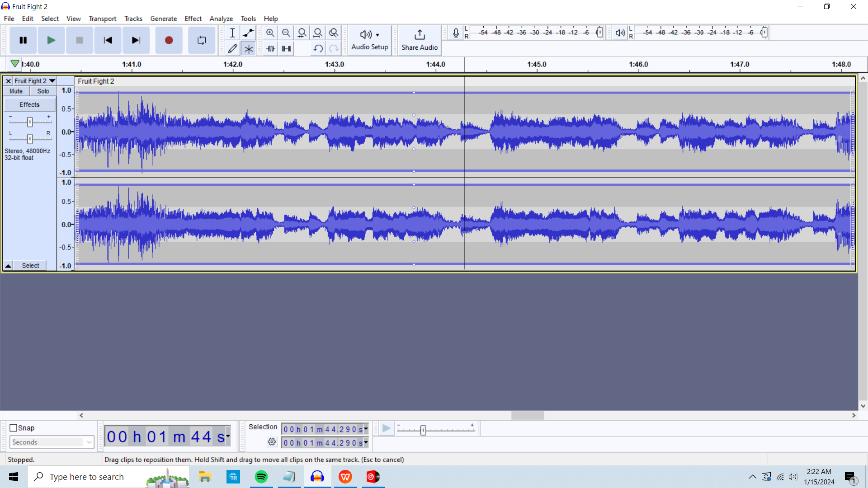Toggle looping playback
This screenshot has height=488, width=868.
click(x=202, y=40)
